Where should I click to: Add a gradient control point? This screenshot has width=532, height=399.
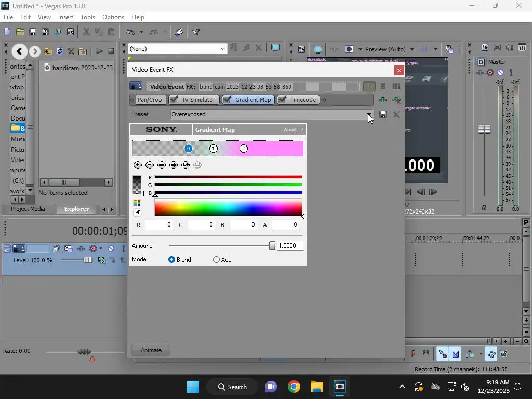tap(137, 165)
